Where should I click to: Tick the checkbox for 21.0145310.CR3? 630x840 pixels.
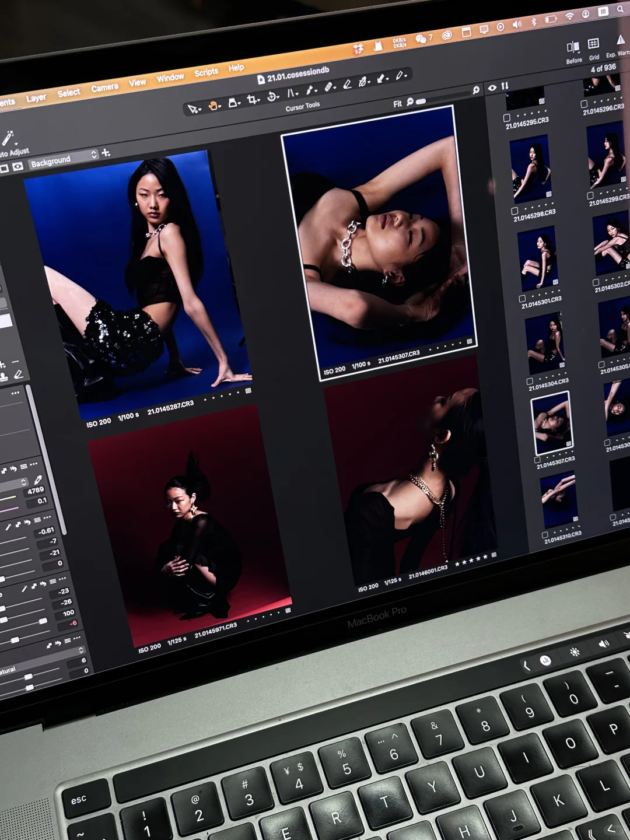pyautogui.click(x=545, y=535)
